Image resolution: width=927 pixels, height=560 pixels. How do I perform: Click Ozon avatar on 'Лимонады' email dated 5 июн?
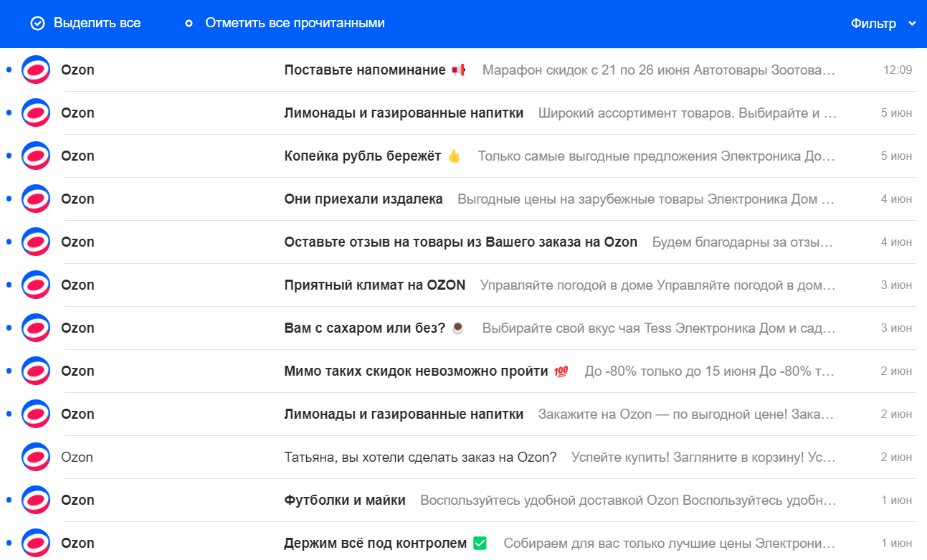click(36, 113)
